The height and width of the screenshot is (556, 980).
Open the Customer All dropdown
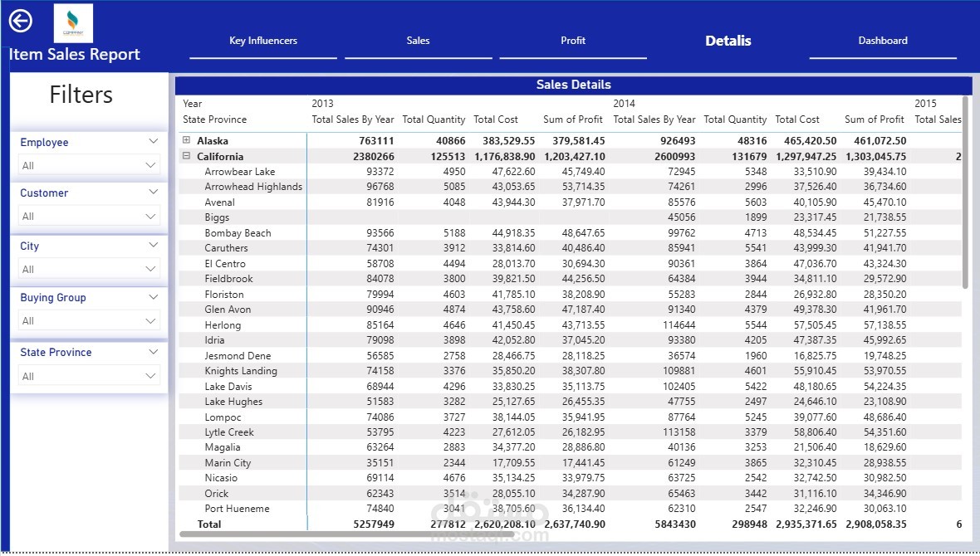pos(89,216)
